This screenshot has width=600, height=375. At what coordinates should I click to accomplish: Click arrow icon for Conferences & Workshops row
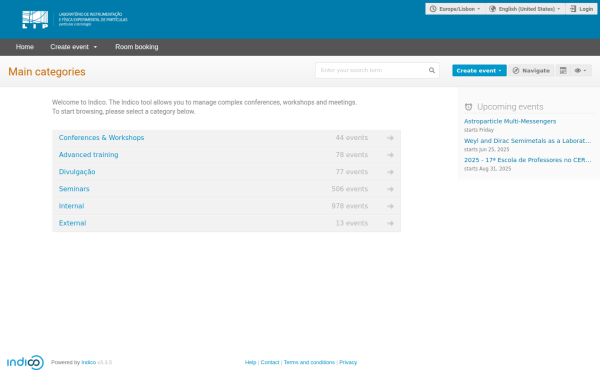(390, 138)
